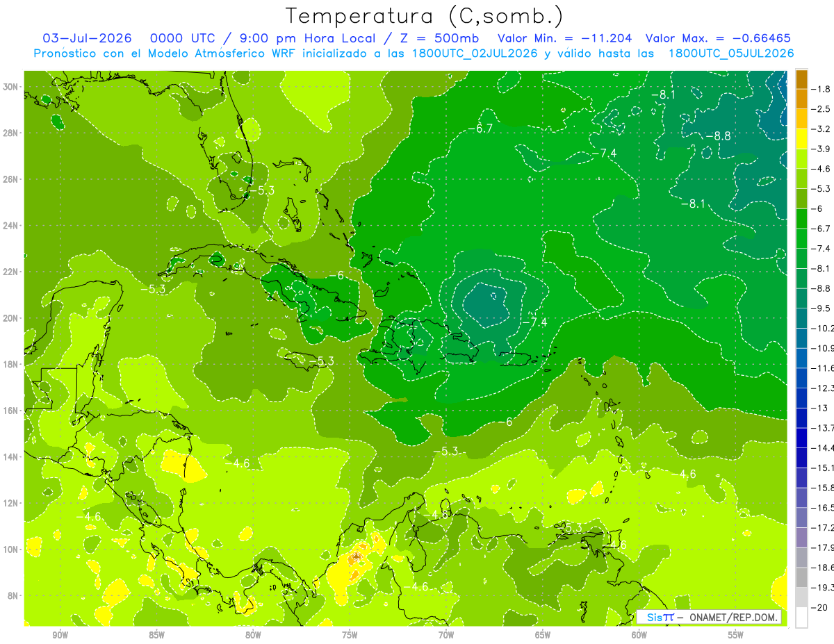Click the coldest teal core north of Hispaniola
Screen dimensions: 834x644
coord(491,304)
